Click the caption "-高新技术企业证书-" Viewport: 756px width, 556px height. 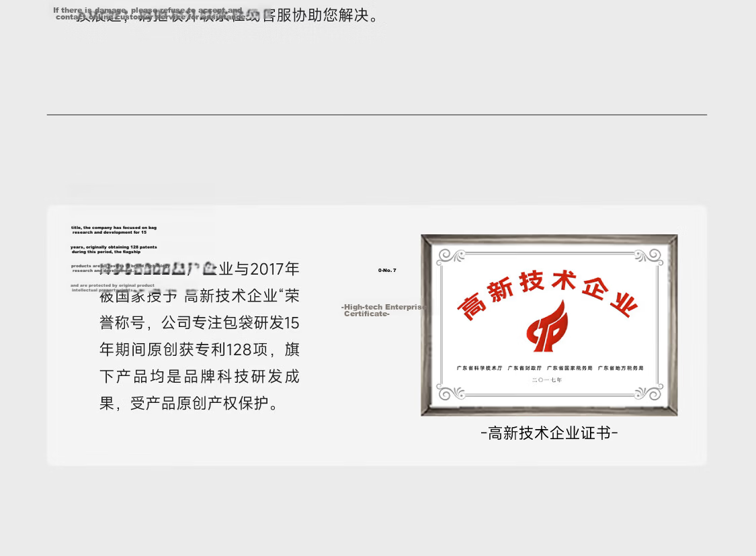point(549,433)
